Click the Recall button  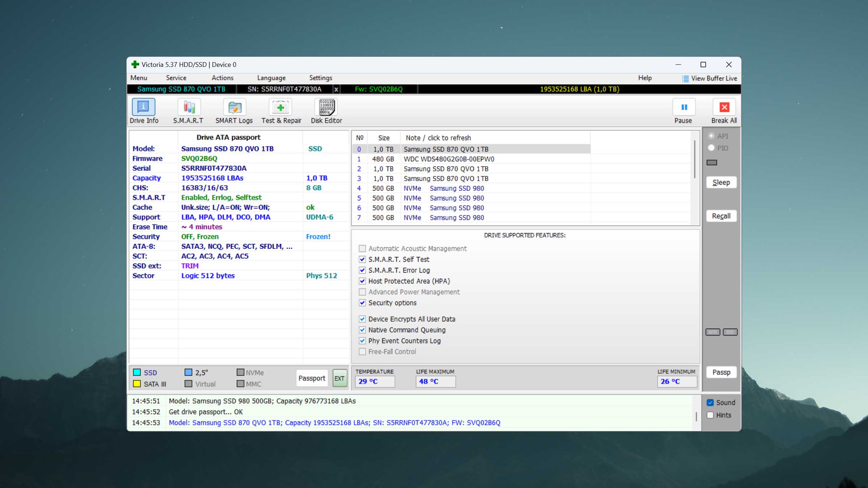coord(721,216)
